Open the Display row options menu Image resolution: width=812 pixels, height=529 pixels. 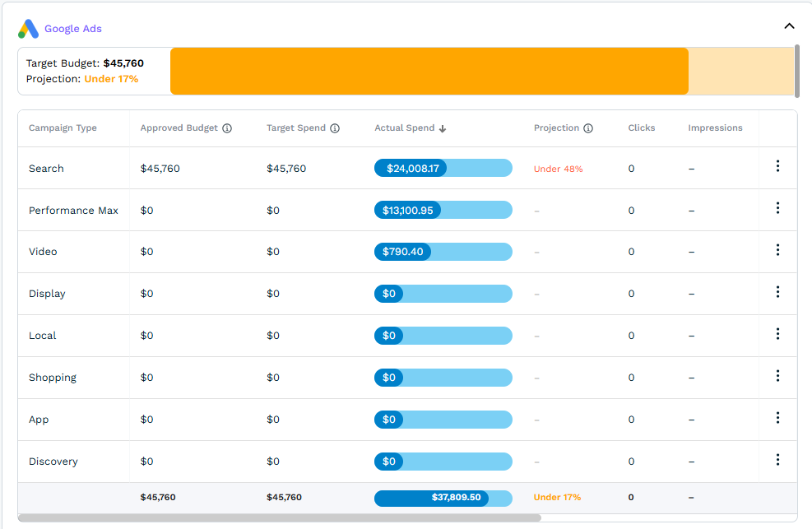point(777,292)
